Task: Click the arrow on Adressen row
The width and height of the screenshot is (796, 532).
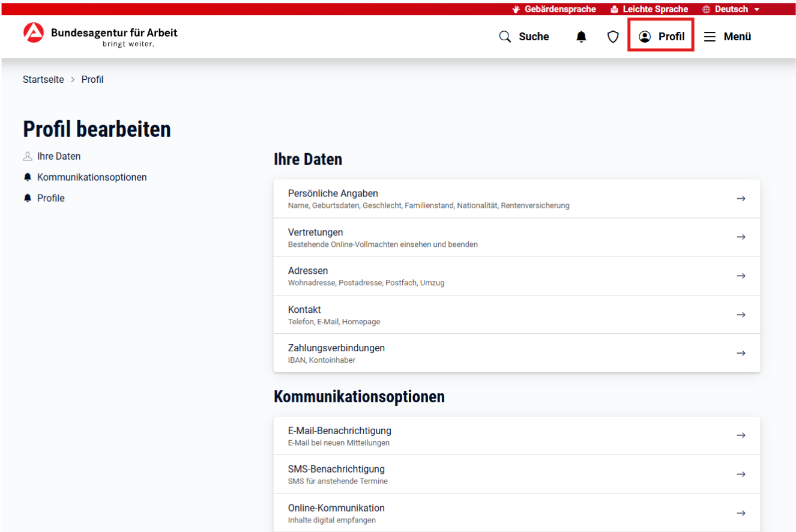Action: coord(741,276)
